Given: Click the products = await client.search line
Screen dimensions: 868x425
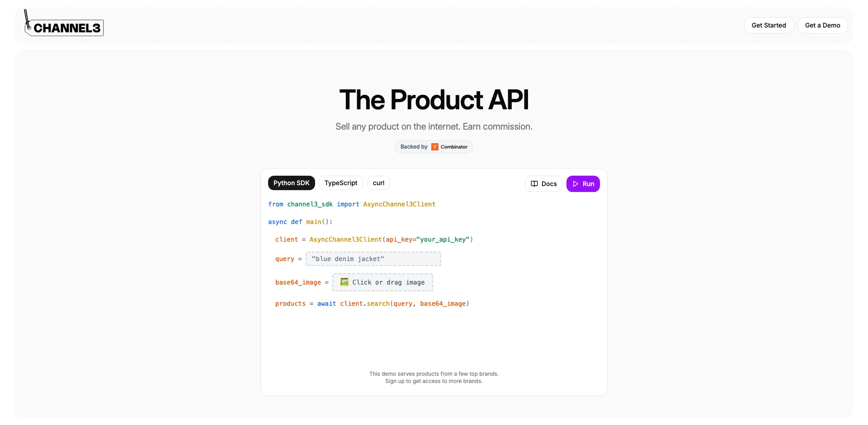Looking at the screenshot, I should 372,304.
